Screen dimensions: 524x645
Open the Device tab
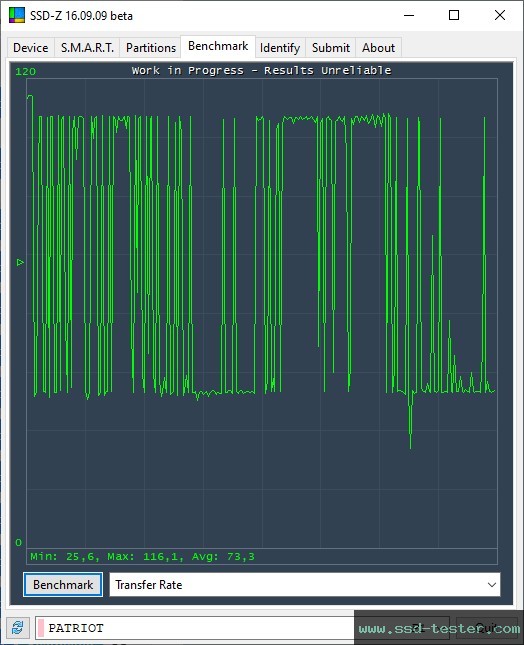coord(31,48)
